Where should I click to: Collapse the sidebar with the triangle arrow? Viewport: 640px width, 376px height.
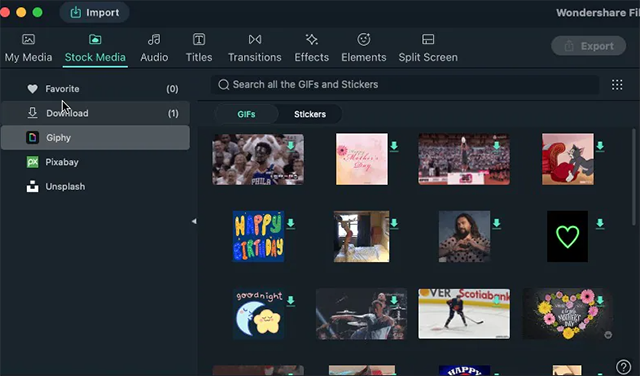[194, 221]
